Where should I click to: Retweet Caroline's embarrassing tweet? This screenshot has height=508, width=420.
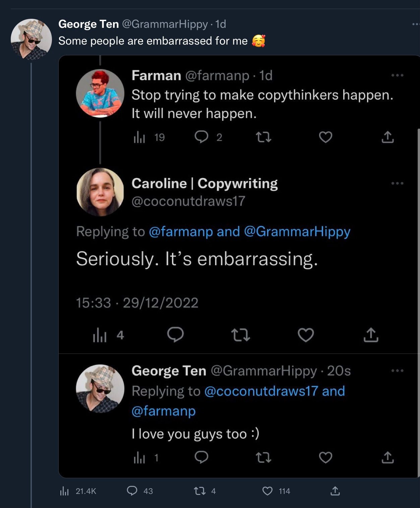point(241,335)
